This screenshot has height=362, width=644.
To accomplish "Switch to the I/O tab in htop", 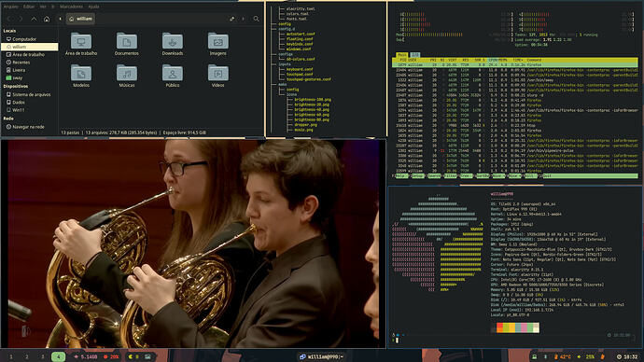I will point(414,55).
